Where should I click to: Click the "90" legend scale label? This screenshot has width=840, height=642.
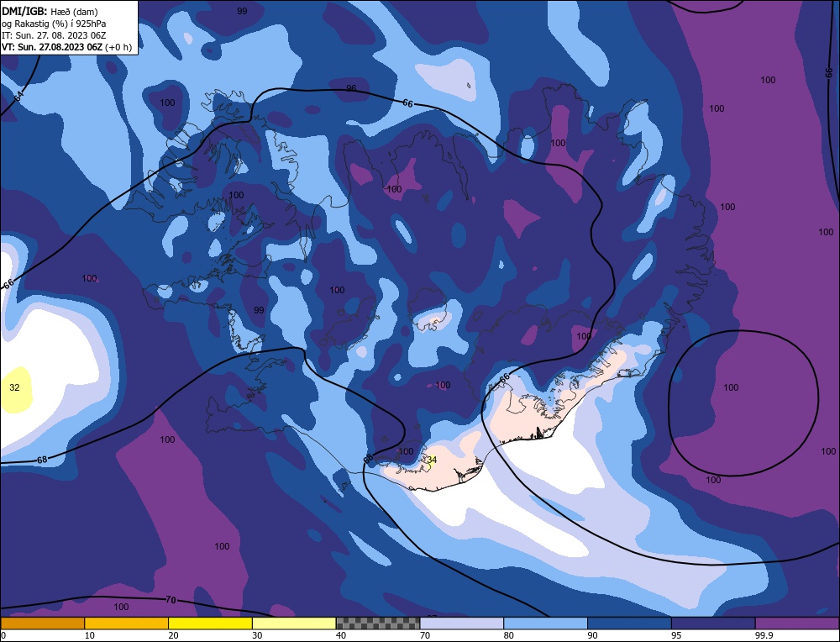592,635
